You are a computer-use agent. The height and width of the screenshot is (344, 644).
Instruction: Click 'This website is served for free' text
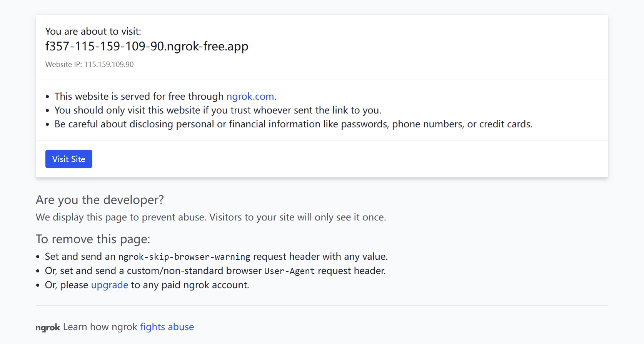click(x=139, y=96)
